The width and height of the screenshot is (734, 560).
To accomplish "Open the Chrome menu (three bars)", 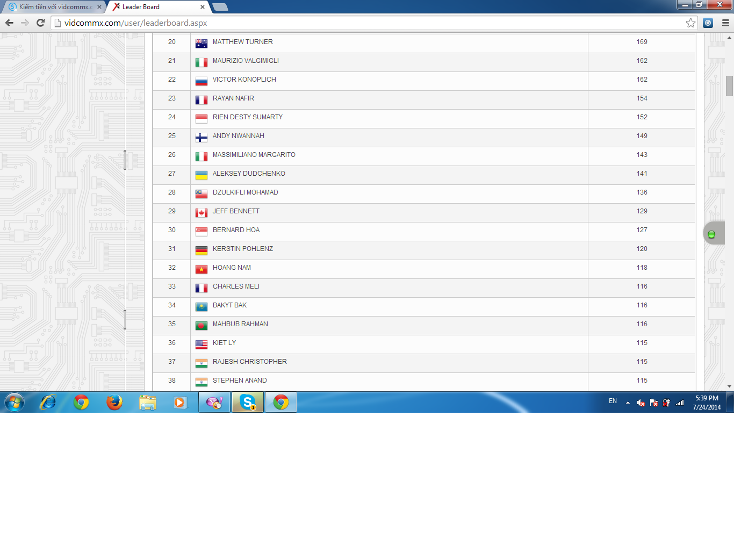I will pos(725,23).
